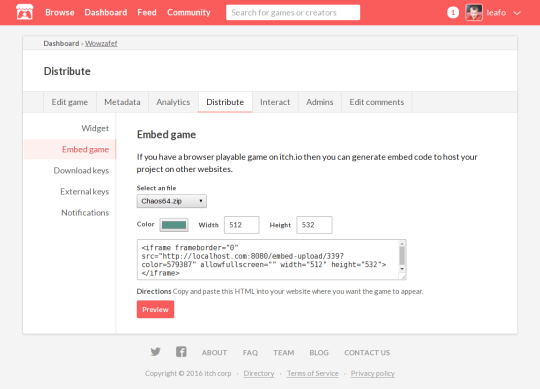The width and height of the screenshot is (540, 389).
Task: Open the notification badge showing 1
Action: point(453,13)
